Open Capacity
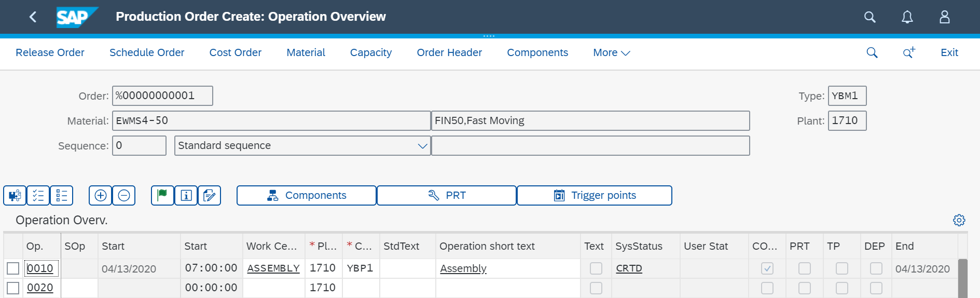 point(371,52)
